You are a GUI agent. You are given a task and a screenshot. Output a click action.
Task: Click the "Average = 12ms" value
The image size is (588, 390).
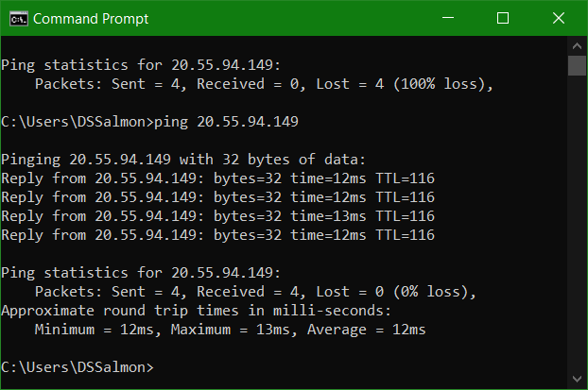point(367,330)
